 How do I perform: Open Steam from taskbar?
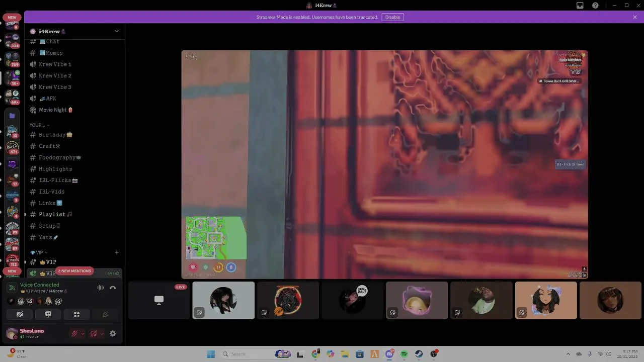coord(419,354)
